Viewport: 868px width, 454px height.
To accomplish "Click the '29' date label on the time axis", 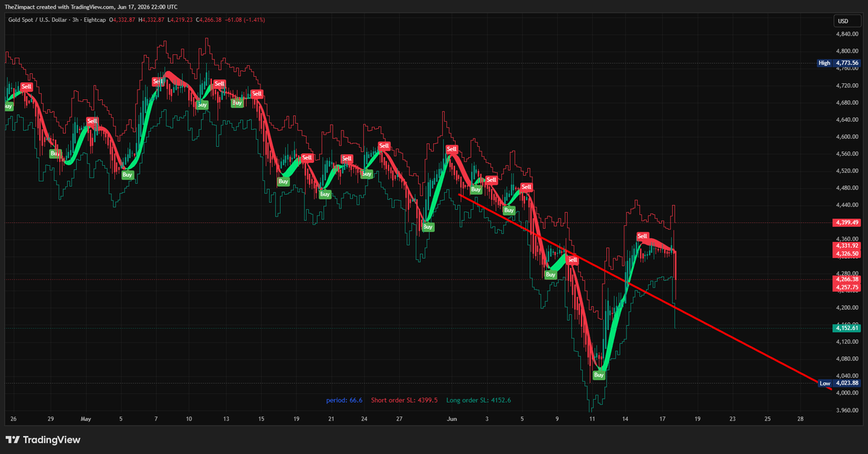I will pyautogui.click(x=50, y=419).
